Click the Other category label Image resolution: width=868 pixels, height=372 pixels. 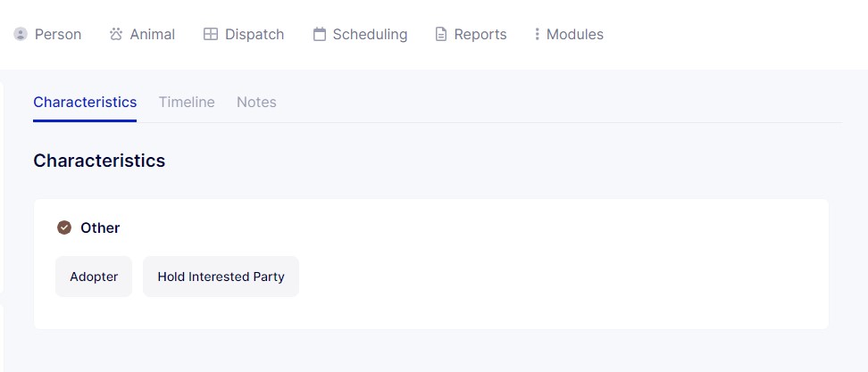(x=100, y=227)
